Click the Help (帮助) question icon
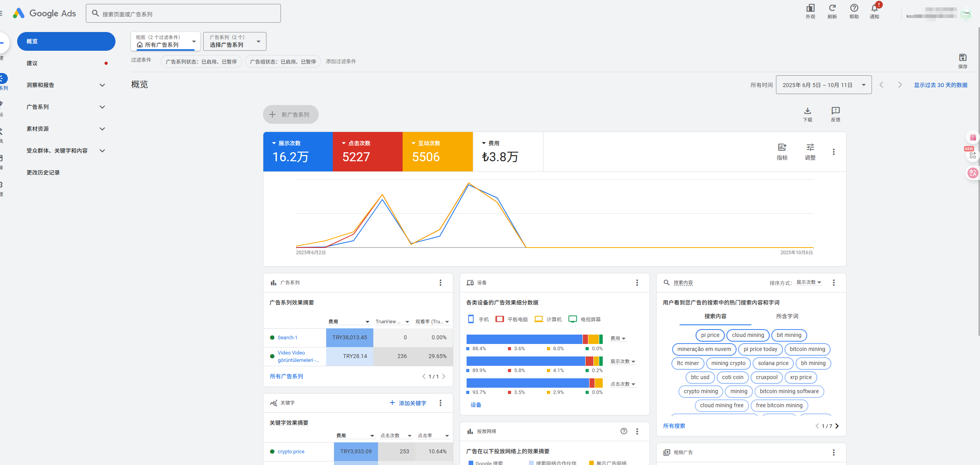The width and height of the screenshot is (980, 465). [854, 9]
